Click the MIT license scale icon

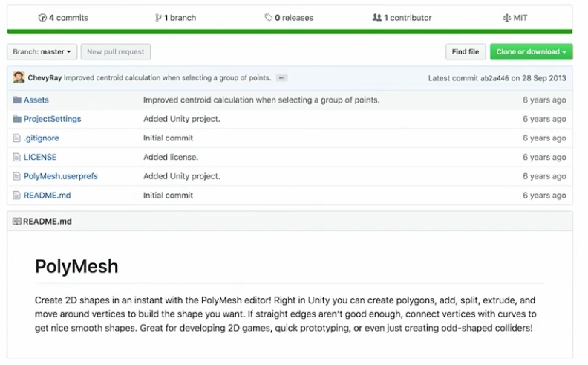click(506, 18)
